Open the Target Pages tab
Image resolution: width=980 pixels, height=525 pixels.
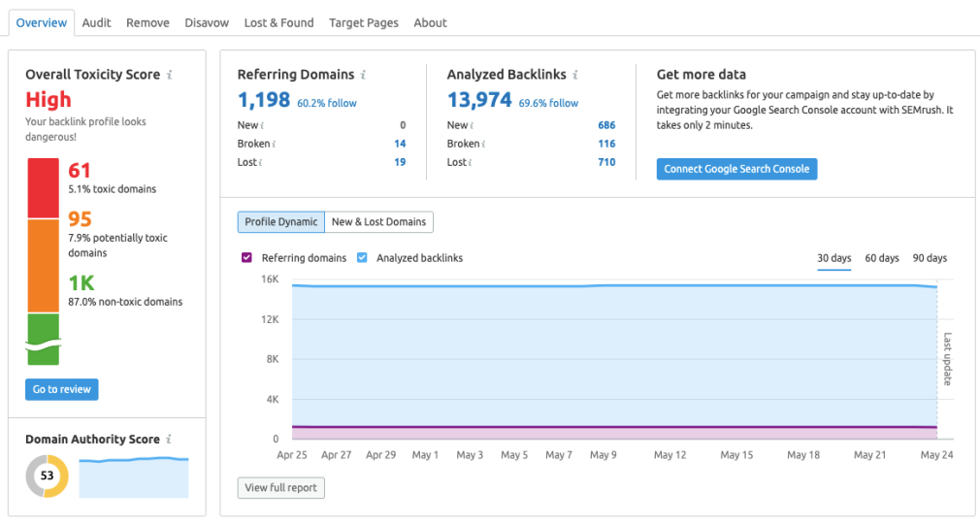(364, 22)
